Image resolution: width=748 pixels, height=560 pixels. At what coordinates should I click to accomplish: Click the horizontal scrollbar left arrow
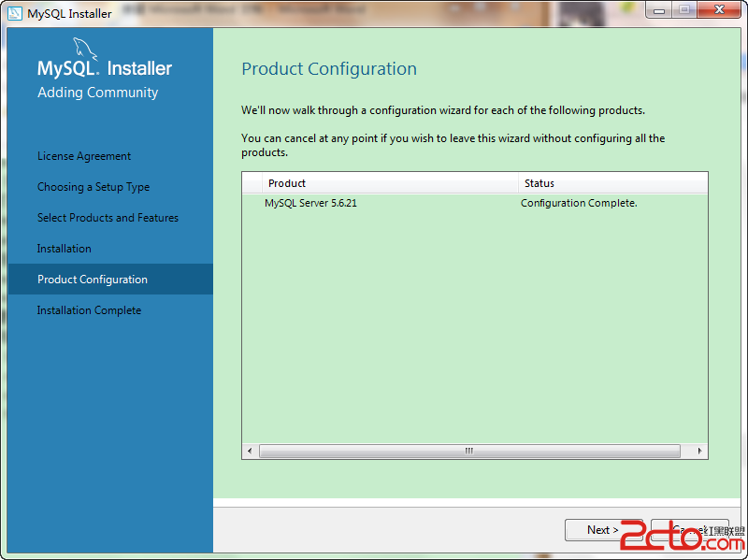(250, 451)
